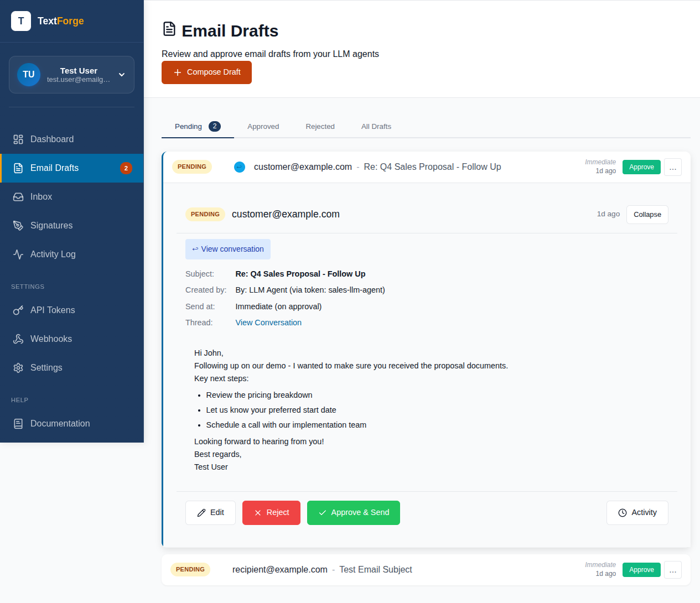Open Activity Log page
The height and width of the screenshot is (603, 700).
tap(72, 254)
